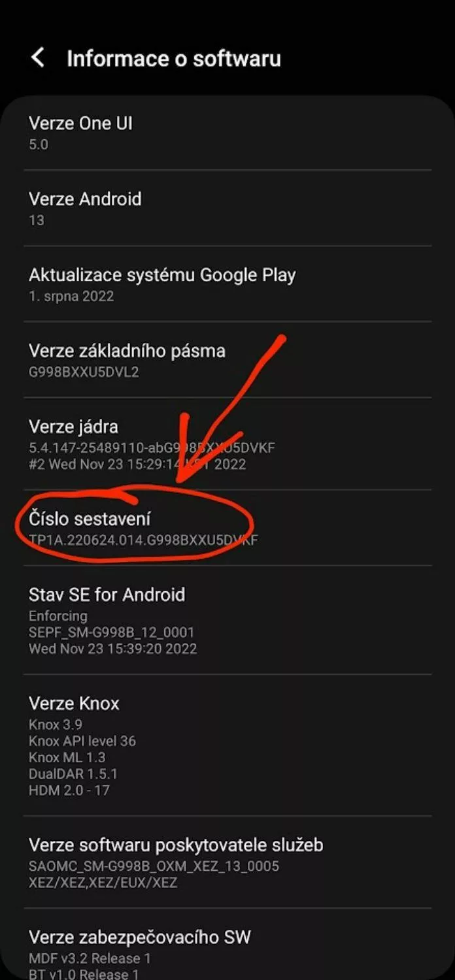Tap the 'MDF v3.2 Release 1' line
Image resolution: width=455 pixels, height=980 pixels.
(90, 958)
